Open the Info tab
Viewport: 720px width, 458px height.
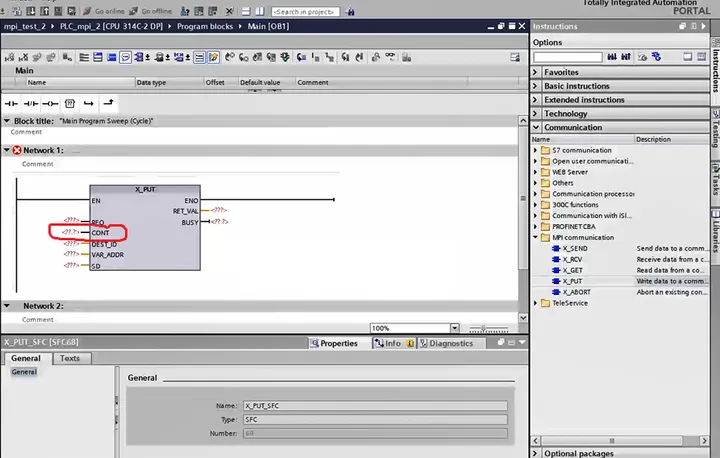pyautogui.click(x=393, y=343)
